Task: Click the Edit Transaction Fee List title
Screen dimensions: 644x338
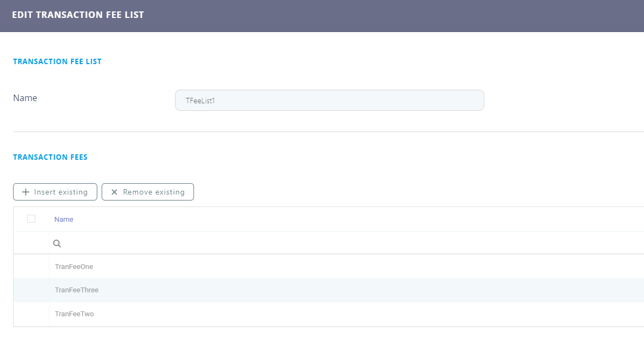Action: (x=78, y=15)
